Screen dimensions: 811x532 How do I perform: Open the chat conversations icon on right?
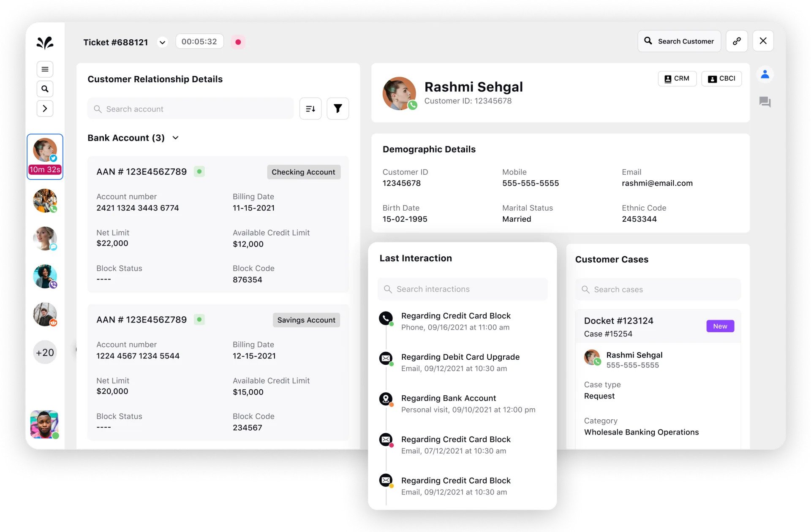click(765, 102)
